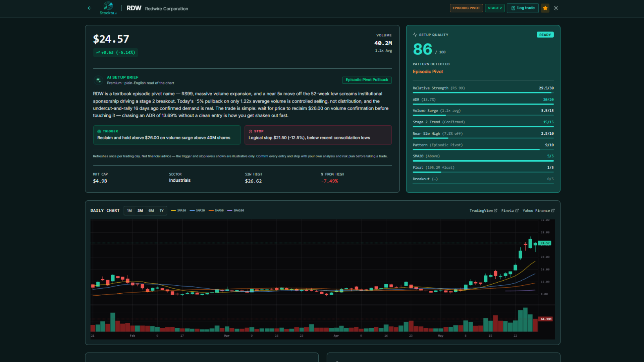Click the ADR (13.7%) row label
This screenshot has width=644, height=362.
tap(424, 100)
